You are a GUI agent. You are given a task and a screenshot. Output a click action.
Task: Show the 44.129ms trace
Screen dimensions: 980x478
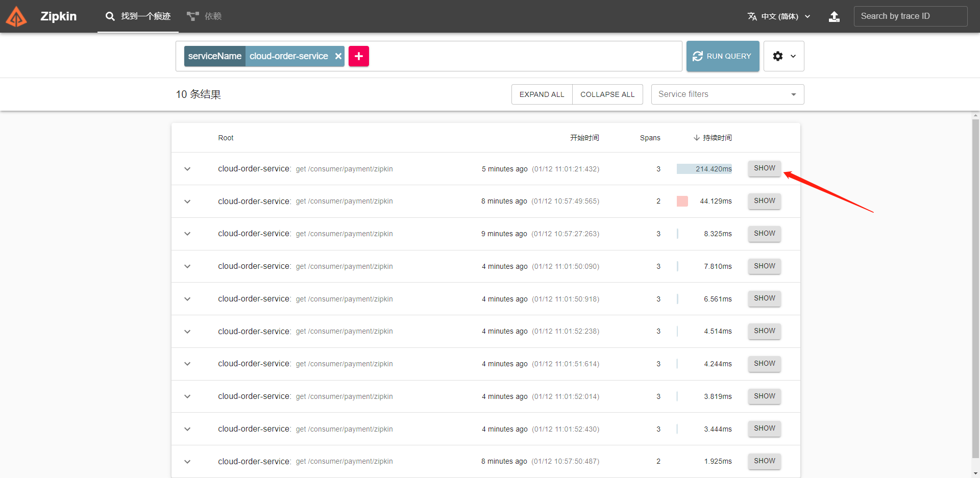coord(765,201)
